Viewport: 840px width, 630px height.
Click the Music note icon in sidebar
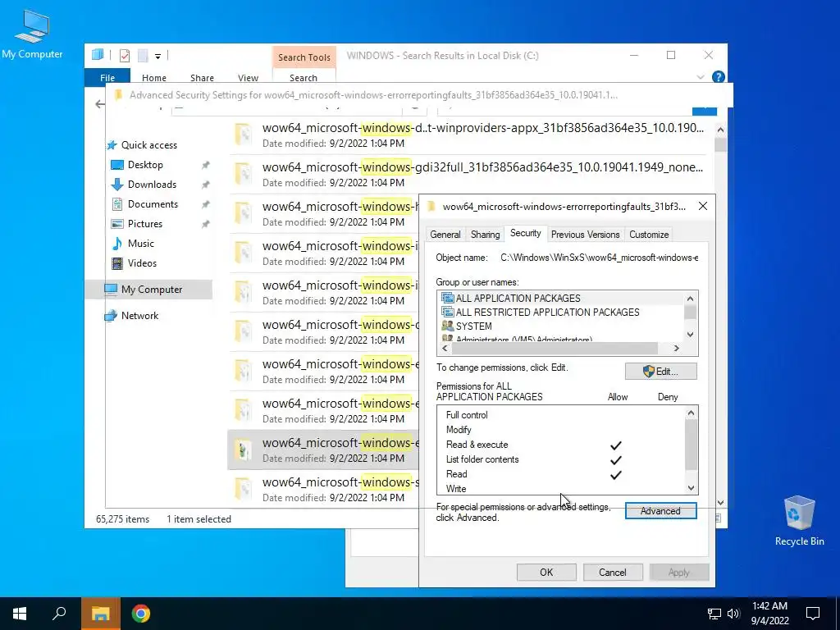[x=116, y=243]
